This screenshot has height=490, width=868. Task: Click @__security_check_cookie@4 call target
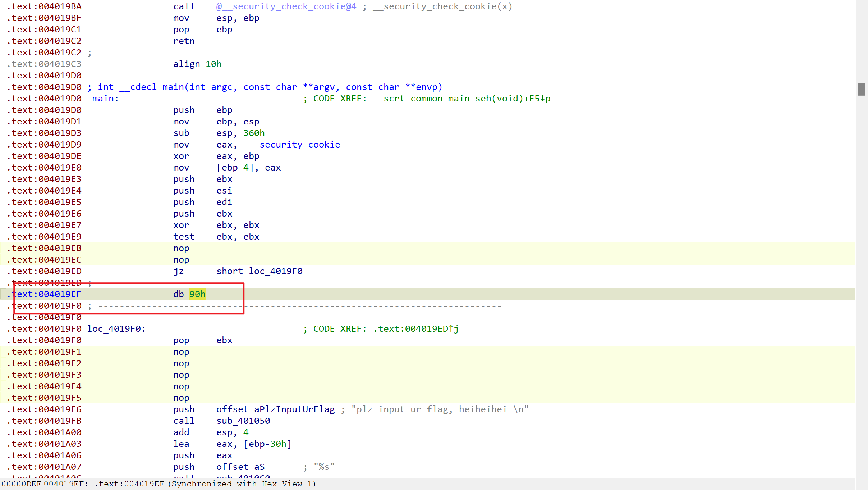286,6
